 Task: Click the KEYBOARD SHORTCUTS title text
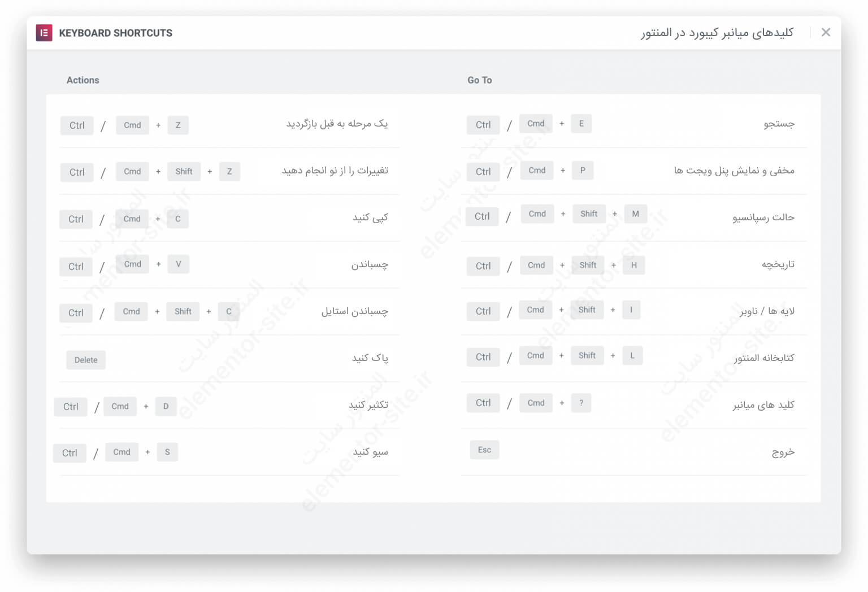point(115,33)
